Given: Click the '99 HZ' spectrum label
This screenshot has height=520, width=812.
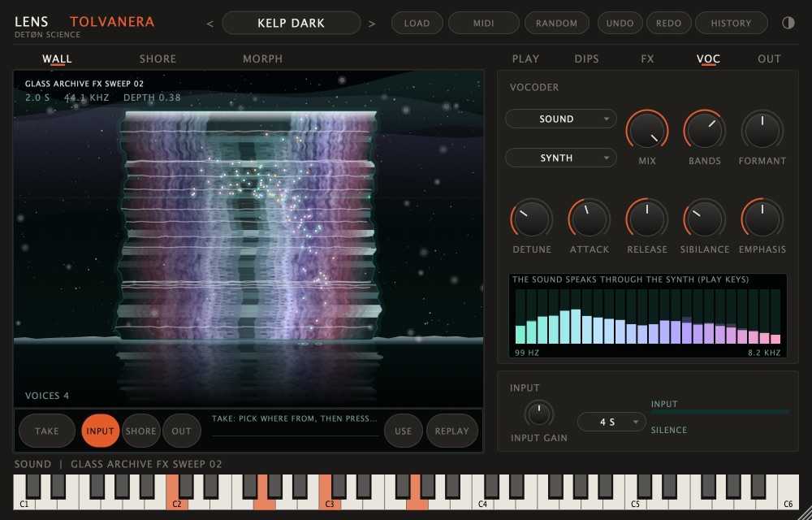Looking at the screenshot, I should pyautogui.click(x=527, y=352).
